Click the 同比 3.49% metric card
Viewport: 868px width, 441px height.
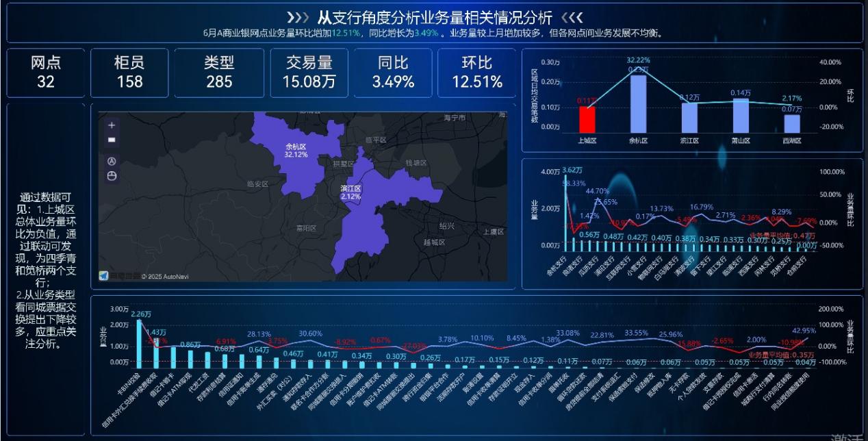tap(393, 73)
